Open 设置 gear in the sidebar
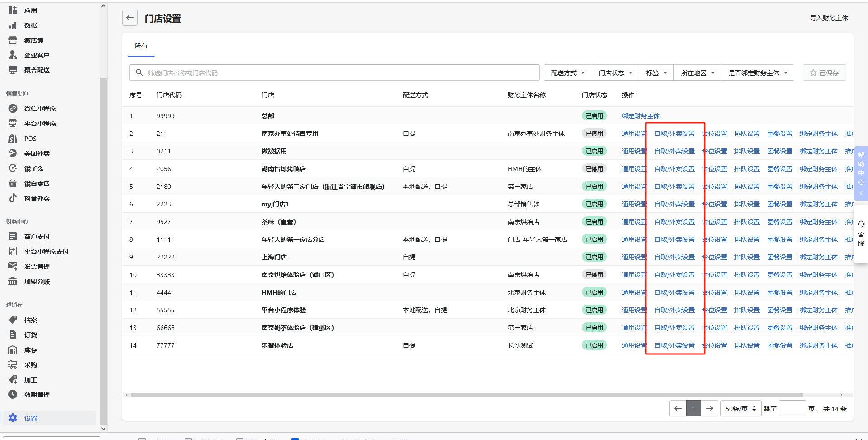868x440 pixels. (x=13, y=418)
